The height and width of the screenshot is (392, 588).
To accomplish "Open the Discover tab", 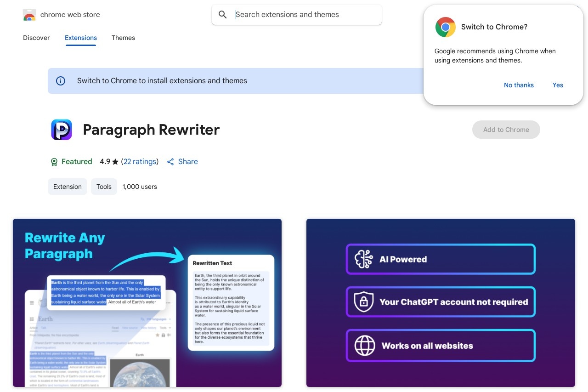I will 36,38.
